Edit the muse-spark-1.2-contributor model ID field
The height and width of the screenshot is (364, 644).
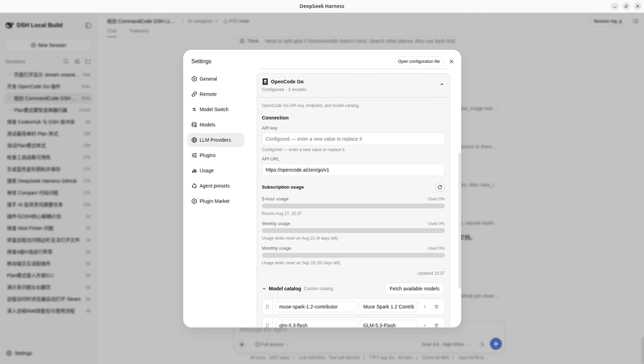(316, 307)
